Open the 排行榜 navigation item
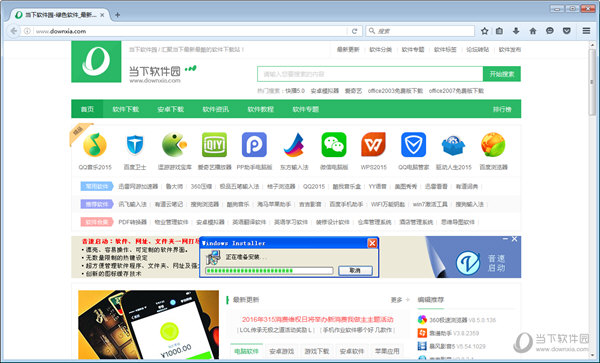 click(x=502, y=109)
